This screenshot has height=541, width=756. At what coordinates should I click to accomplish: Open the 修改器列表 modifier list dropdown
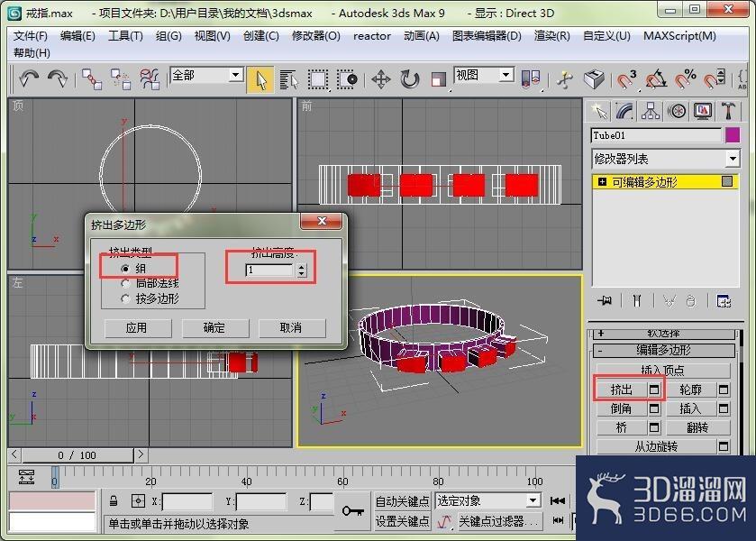coord(733,159)
